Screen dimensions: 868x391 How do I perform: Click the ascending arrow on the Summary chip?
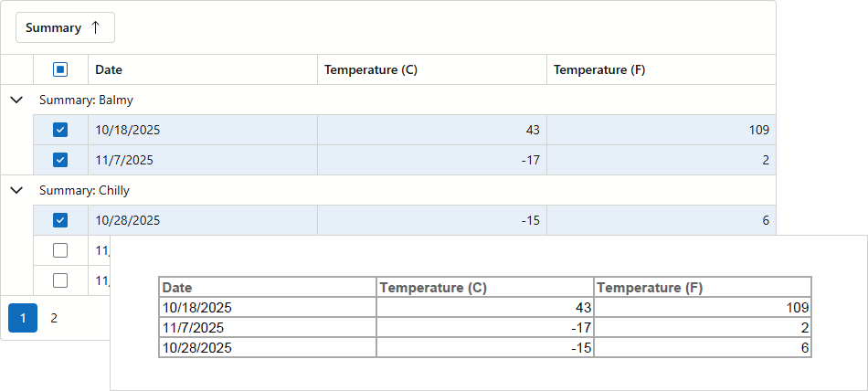click(95, 28)
